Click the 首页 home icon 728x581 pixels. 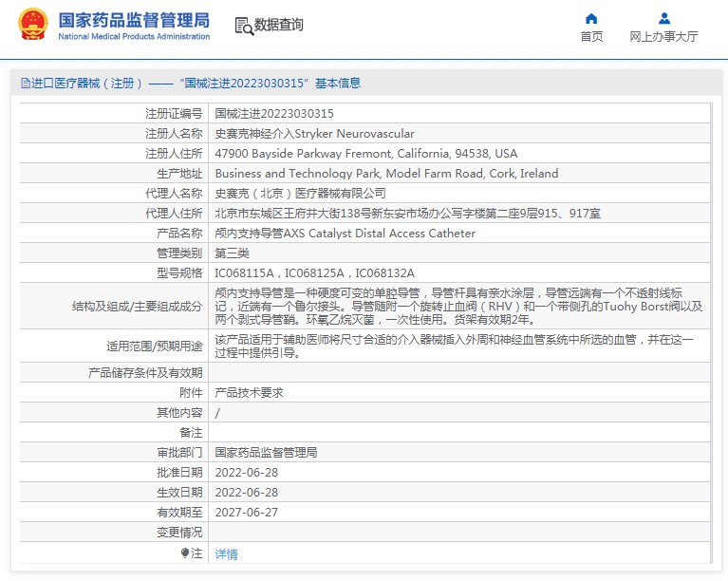coord(591,19)
